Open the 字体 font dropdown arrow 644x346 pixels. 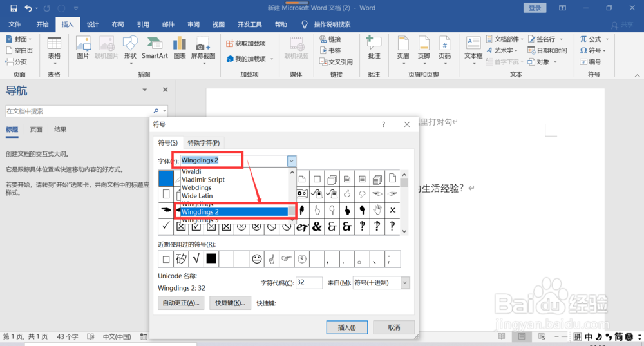point(291,161)
